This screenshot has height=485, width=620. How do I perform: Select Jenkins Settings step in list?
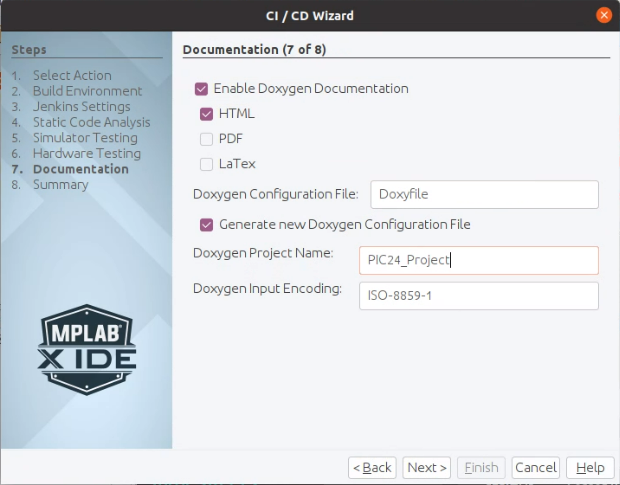click(x=81, y=107)
